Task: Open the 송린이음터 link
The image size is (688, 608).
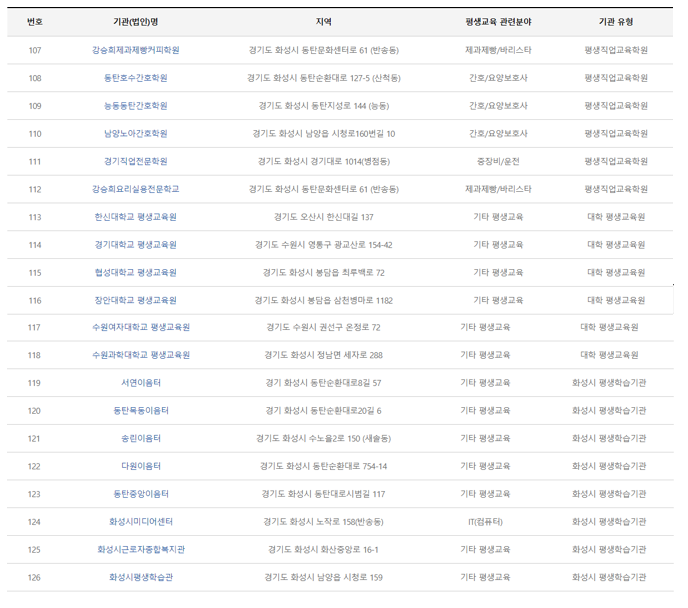Action: pos(141,438)
